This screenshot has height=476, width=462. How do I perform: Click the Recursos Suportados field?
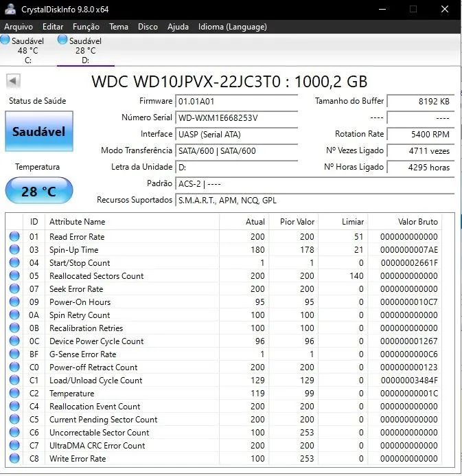[x=315, y=200]
